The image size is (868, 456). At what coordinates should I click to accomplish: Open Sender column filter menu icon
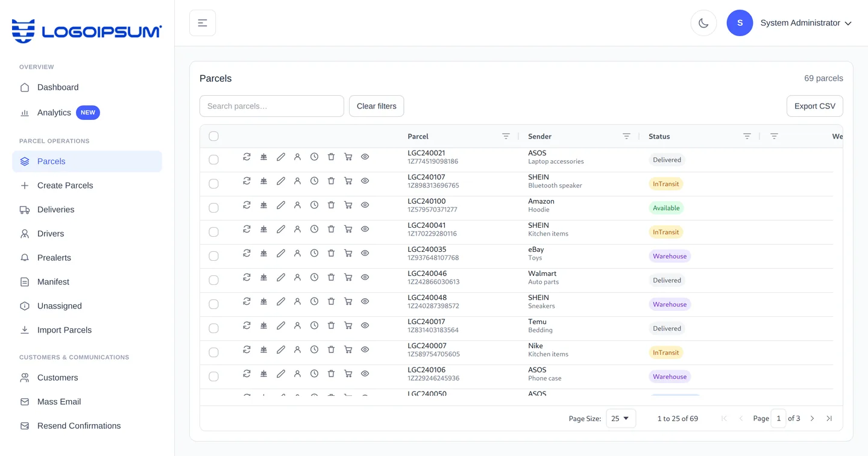[x=626, y=136]
